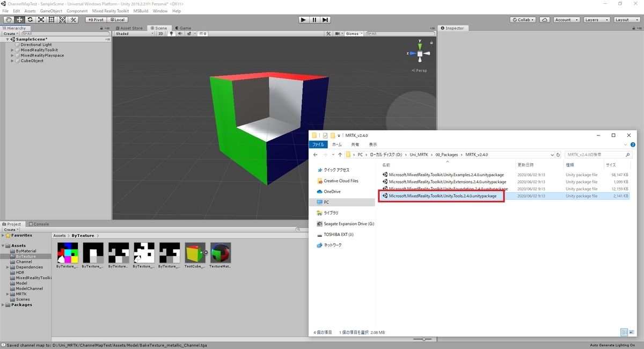Viewport: 644px width, 349px height.
Task: Expand MixedRealityPlayspace in Hierarchy
Action: click(12, 55)
